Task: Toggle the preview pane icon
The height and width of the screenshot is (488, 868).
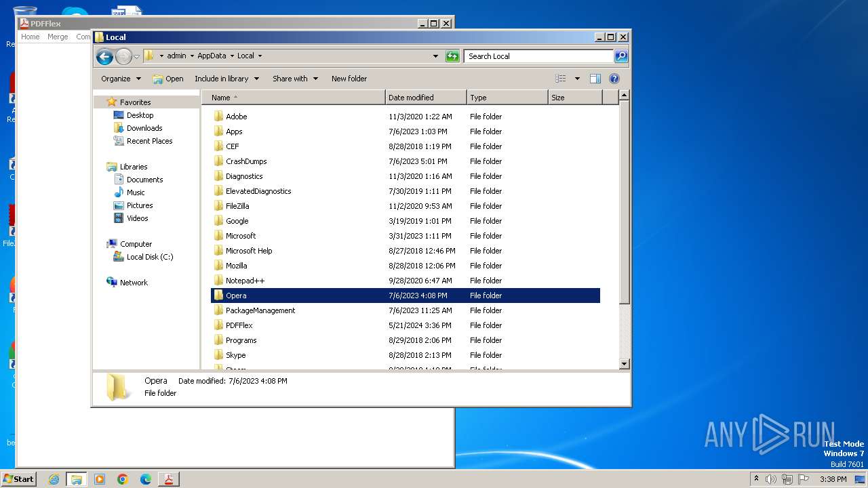Action: tap(595, 79)
